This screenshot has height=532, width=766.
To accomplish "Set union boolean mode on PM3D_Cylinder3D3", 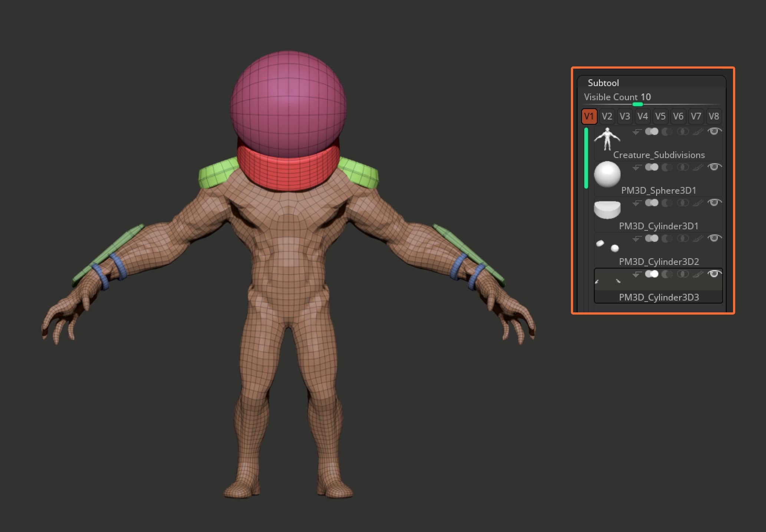I will 651,274.
